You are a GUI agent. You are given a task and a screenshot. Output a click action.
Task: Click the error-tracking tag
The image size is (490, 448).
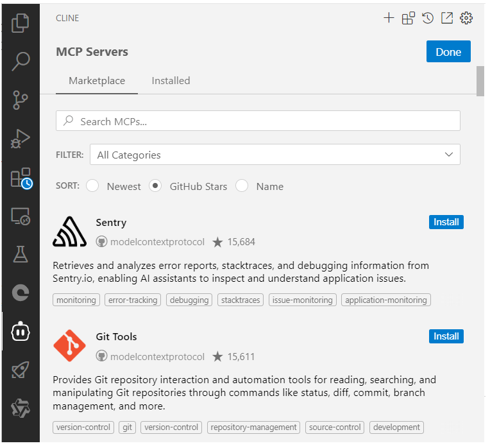[x=133, y=300]
